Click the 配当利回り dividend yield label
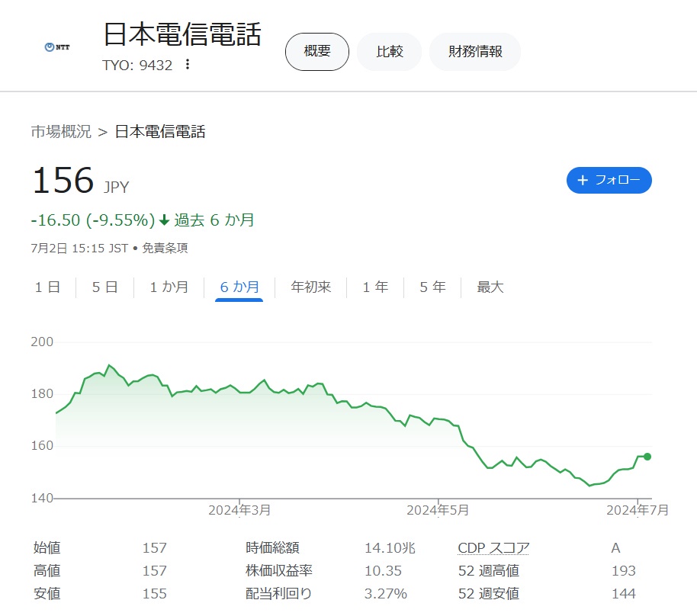This screenshot has width=697, height=616. tap(278, 594)
